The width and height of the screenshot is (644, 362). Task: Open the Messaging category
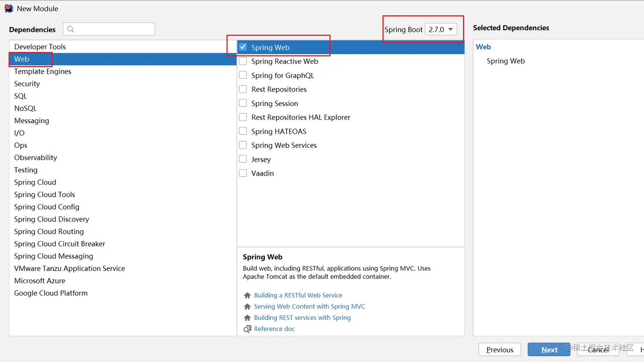coord(123,121)
